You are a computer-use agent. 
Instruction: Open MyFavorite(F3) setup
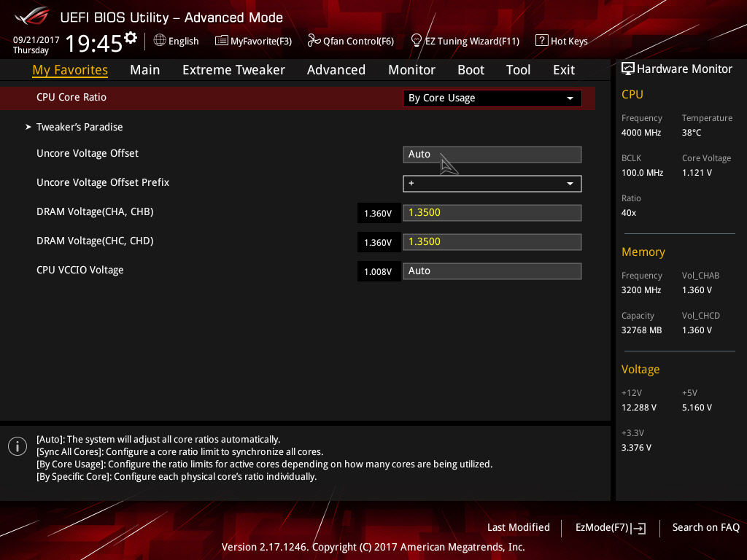[x=253, y=41]
